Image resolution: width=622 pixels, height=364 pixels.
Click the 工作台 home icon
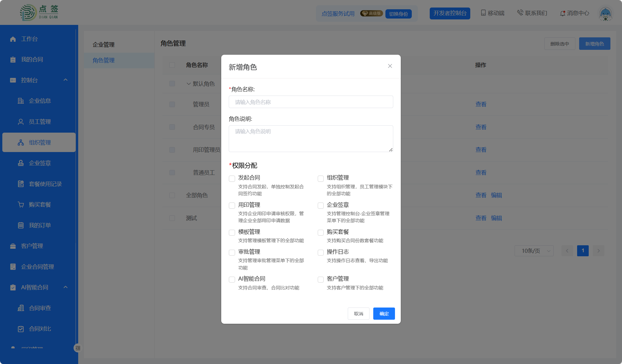pyautogui.click(x=13, y=39)
